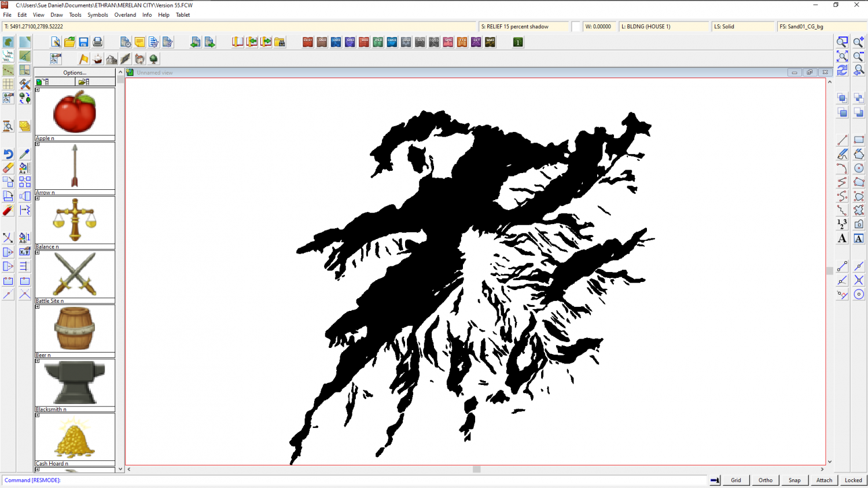Open the sheet selector RELIEF 15 percent shadow

(x=524, y=27)
